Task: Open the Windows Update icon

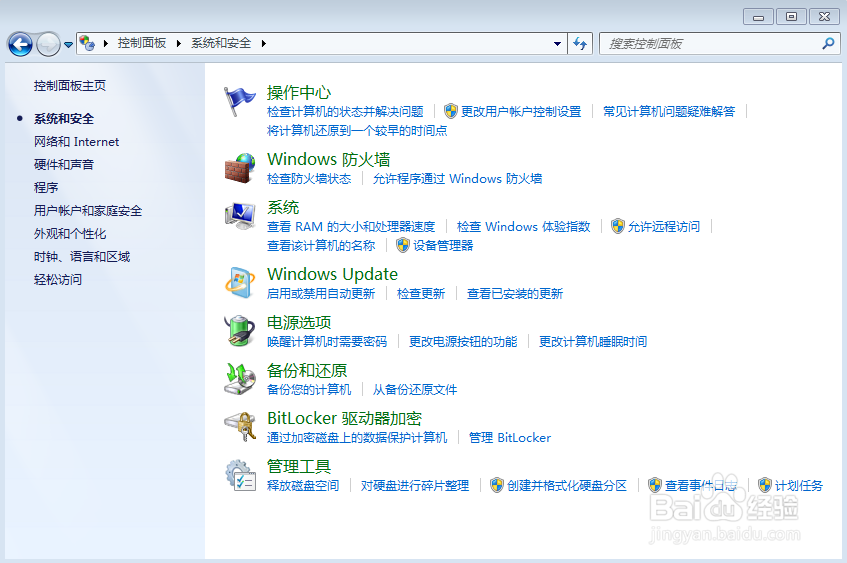Action: 240,283
